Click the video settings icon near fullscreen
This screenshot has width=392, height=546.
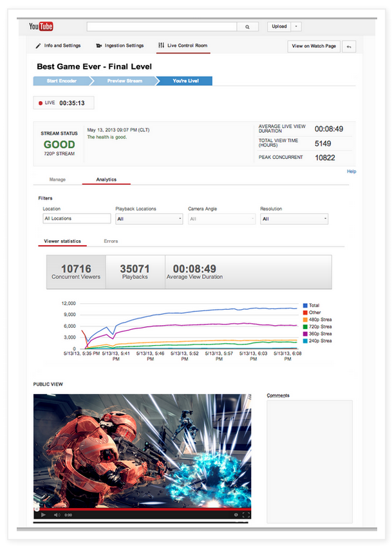pyautogui.click(x=236, y=514)
